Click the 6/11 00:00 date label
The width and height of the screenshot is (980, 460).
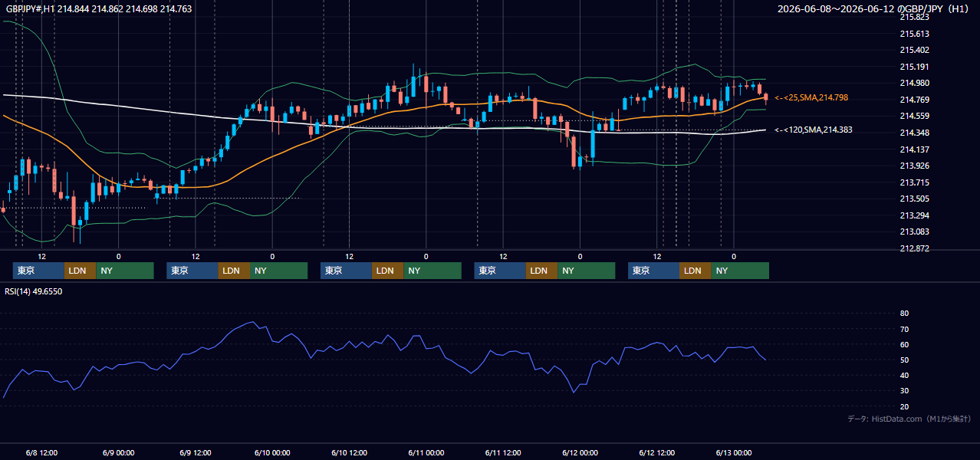[x=426, y=452]
